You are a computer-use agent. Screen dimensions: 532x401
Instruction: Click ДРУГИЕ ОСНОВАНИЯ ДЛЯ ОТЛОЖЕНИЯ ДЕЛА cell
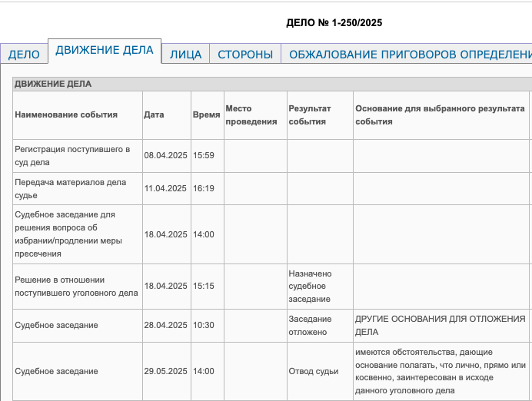440,326
